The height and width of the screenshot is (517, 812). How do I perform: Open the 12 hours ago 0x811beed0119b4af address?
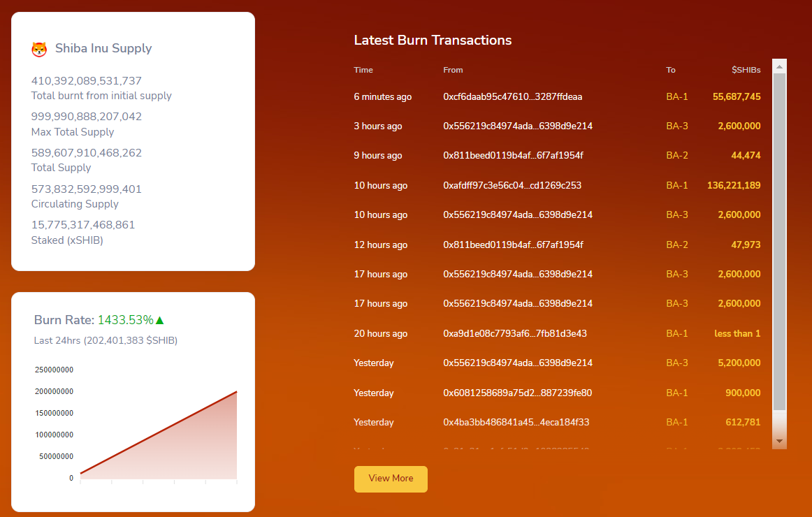(513, 245)
